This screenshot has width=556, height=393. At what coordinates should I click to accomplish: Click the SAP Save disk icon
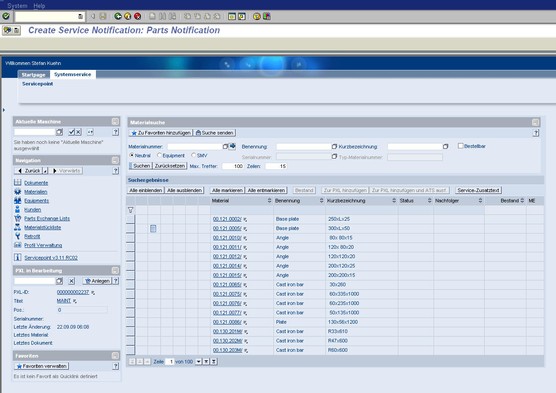103,16
